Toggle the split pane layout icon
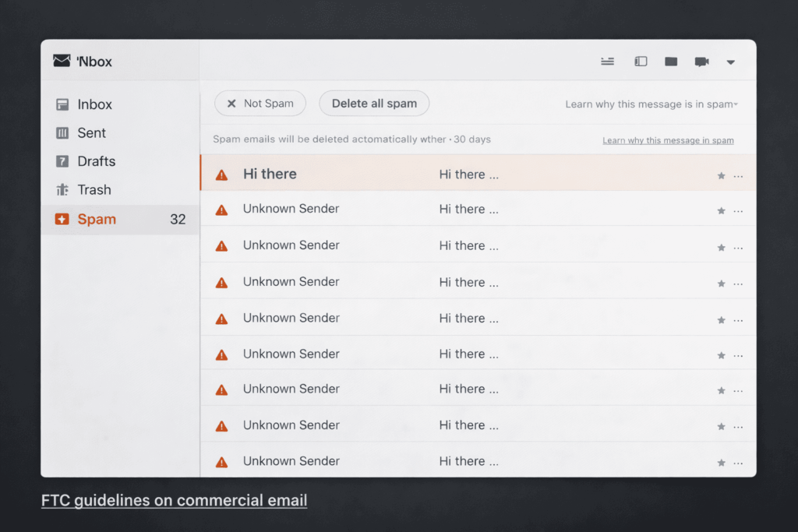 click(x=641, y=62)
